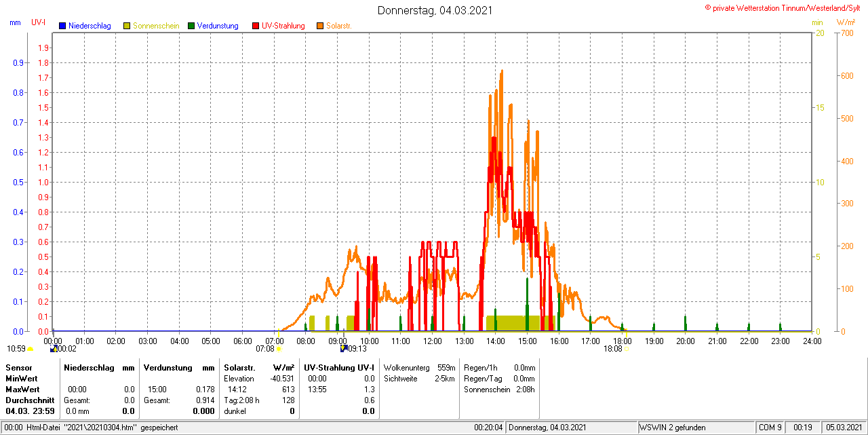Image resolution: width=868 pixels, height=435 pixels.
Task: Click the sunrise sun icon at 07:08
Action: tap(279, 349)
